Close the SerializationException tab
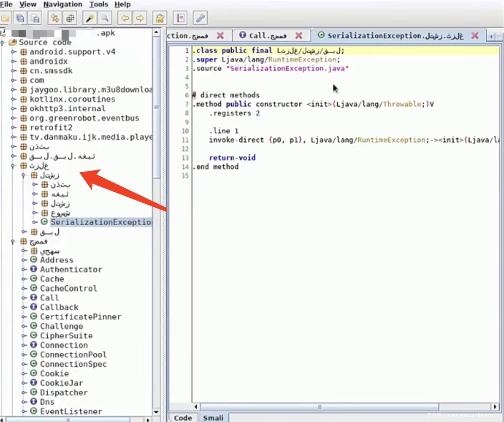Image resolution: width=504 pixels, height=422 pixels. click(x=475, y=35)
